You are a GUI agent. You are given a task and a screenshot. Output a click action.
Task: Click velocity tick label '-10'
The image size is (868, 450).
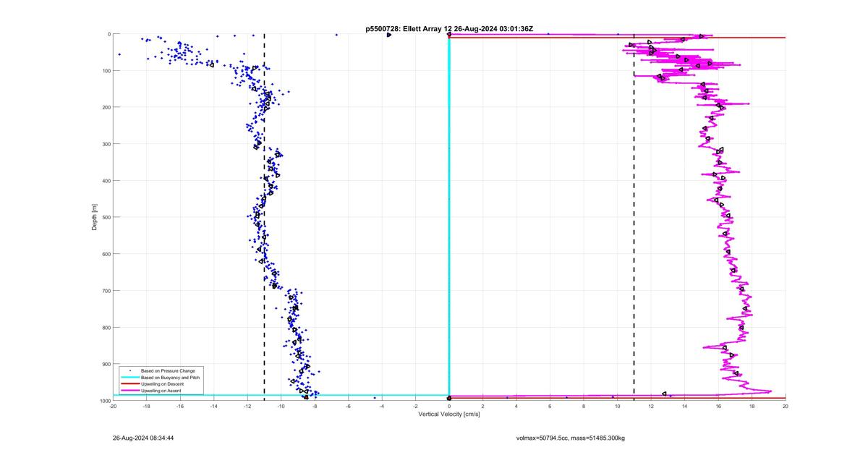pyautogui.click(x=281, y=407)
